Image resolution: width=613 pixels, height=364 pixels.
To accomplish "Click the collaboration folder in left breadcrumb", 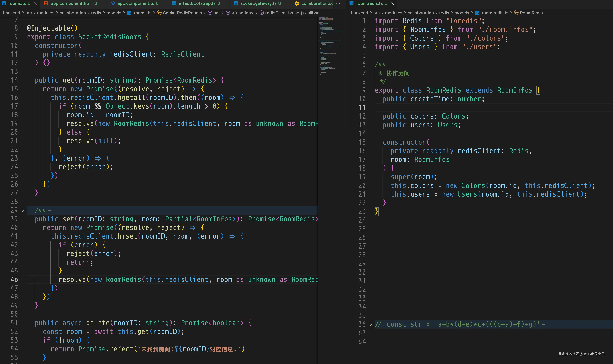I will (73, 13).
